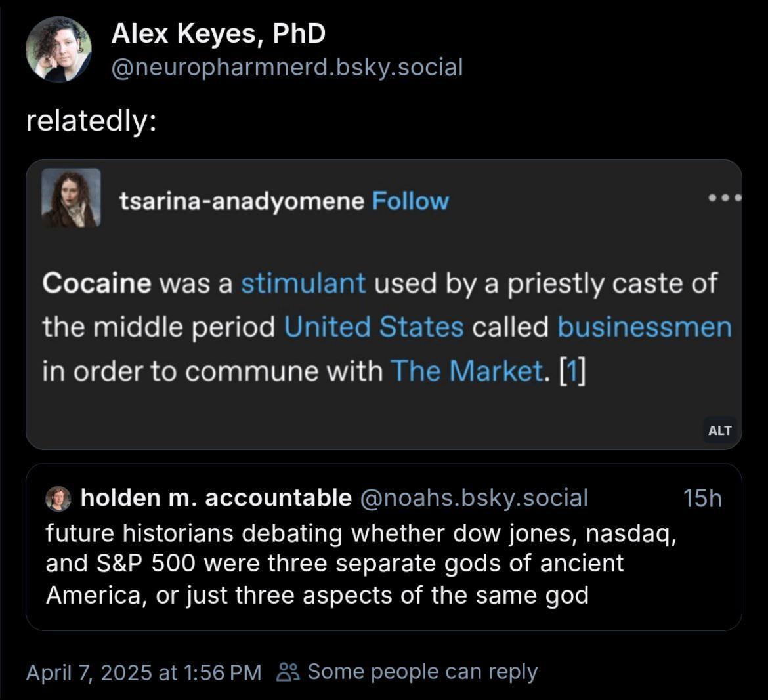Open the three-dots menu on embedded post
Image resolution: width=768 pixels, height=700 pixels.
(725, 197)
